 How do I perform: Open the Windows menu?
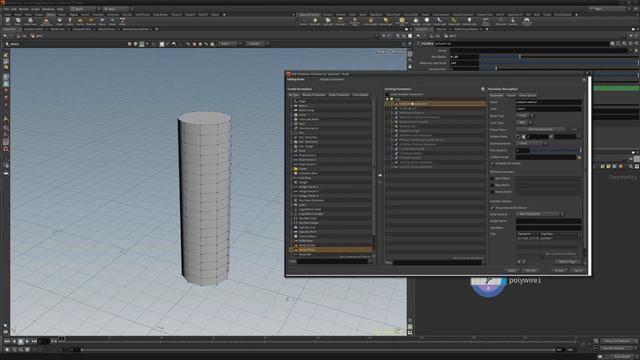pos(48,9)
